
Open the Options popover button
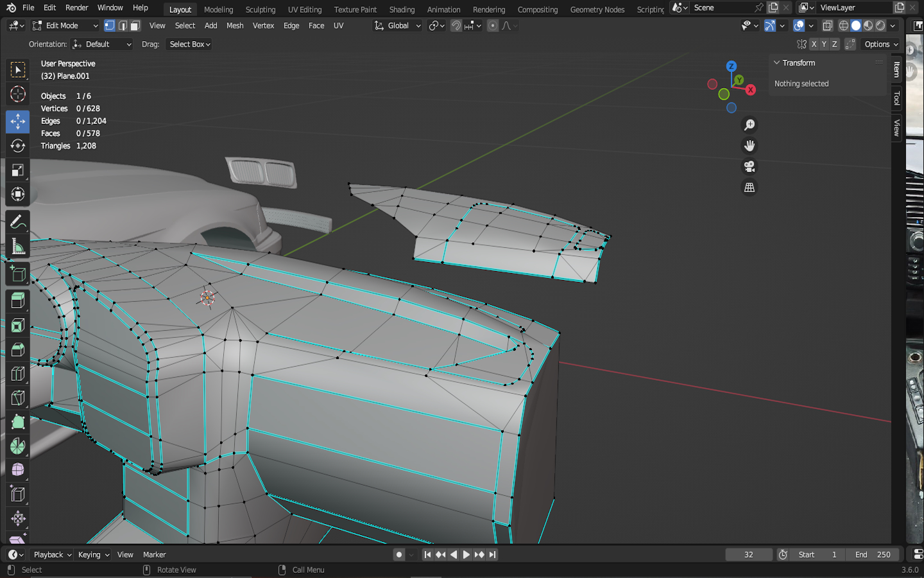[881, 44]
